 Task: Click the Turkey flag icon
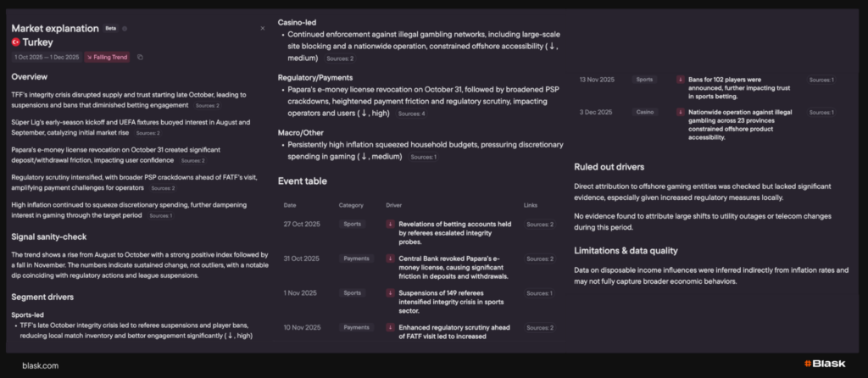click(x=16, y=42)
